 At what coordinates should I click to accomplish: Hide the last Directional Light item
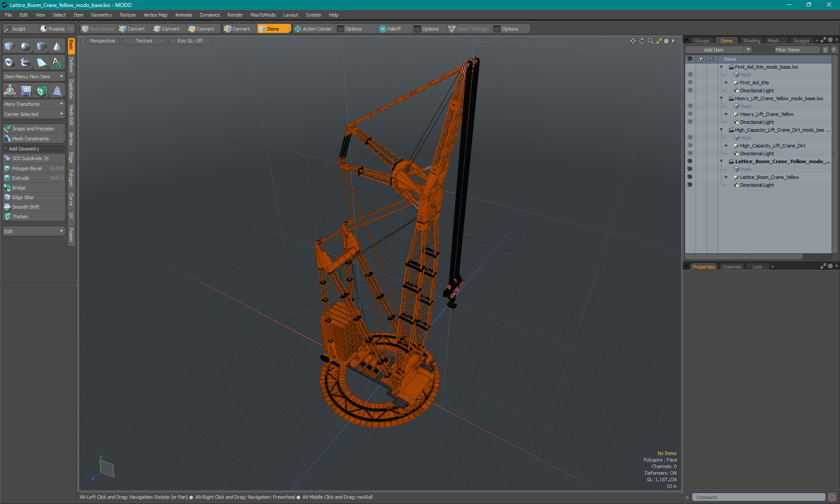tap(690, 185)
